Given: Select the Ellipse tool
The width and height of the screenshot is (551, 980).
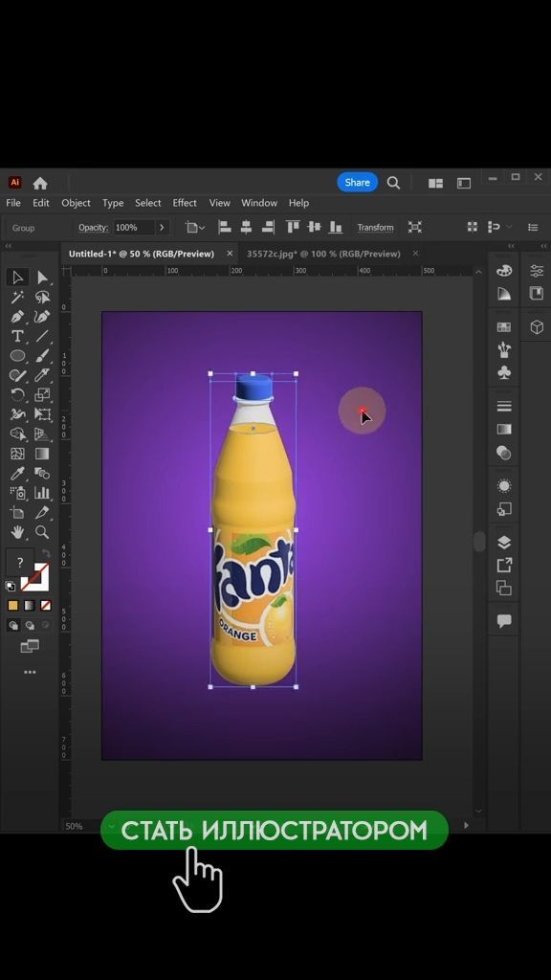Looking at the screenshot, I should (x=17, y=356).
